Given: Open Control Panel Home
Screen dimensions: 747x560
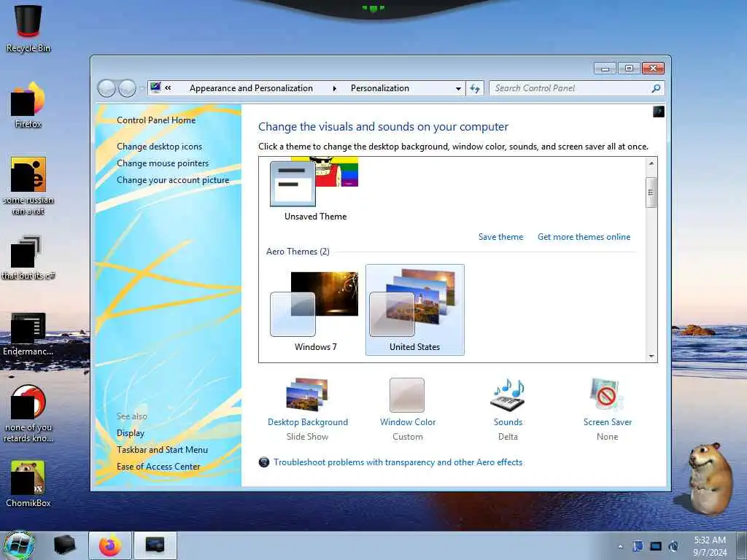Looking at the screenshot, I should coord(156,120).
